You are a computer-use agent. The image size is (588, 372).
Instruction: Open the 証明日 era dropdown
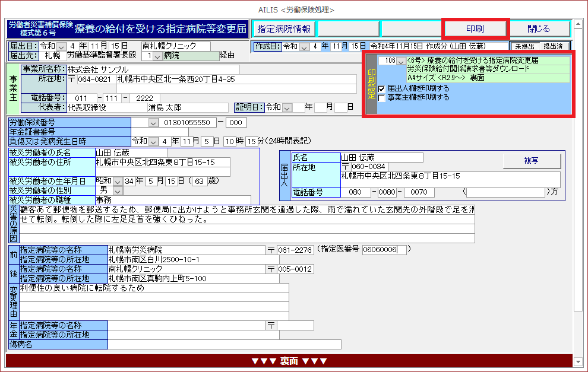[288, 107]
